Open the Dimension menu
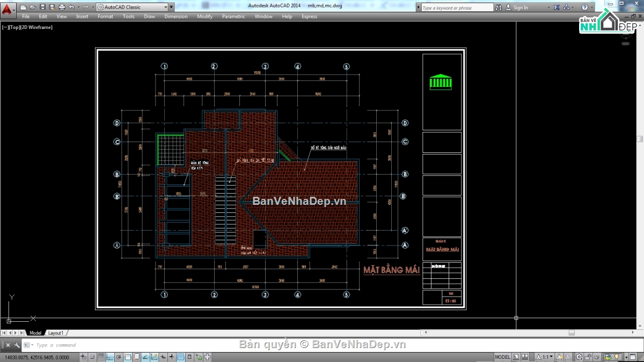 (175, 17)
